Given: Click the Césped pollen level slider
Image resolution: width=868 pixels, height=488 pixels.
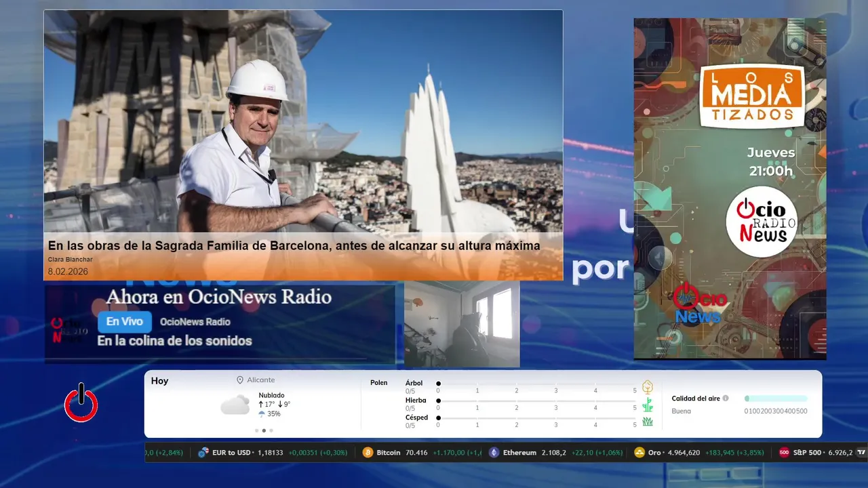Looking at the screenshot, I should click(536, 418).
